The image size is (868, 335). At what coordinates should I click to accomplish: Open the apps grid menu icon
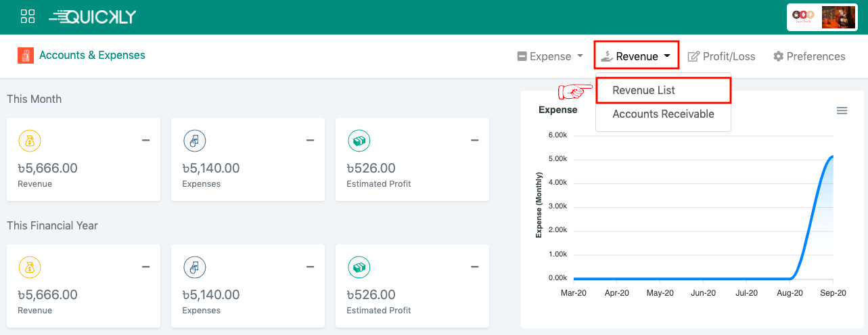(x=28, y=17)
